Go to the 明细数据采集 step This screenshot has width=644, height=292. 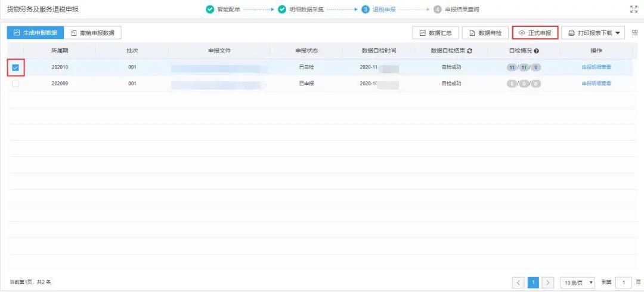pos(306,9)
